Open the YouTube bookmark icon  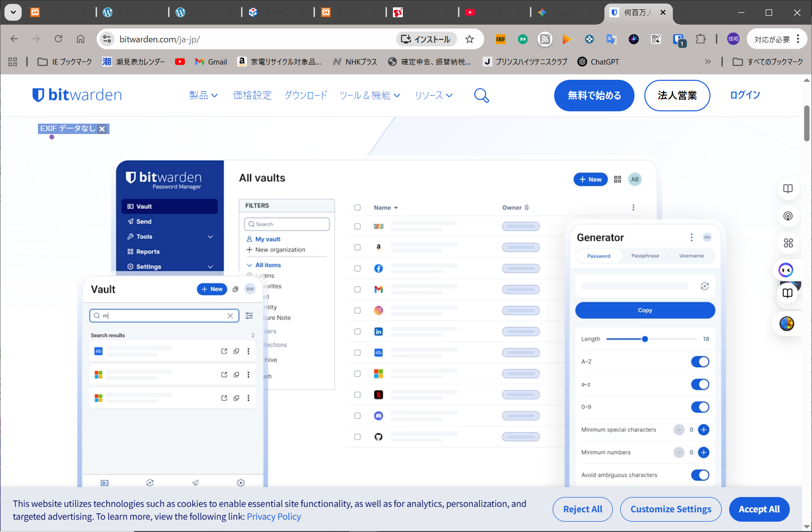(180, 62)
